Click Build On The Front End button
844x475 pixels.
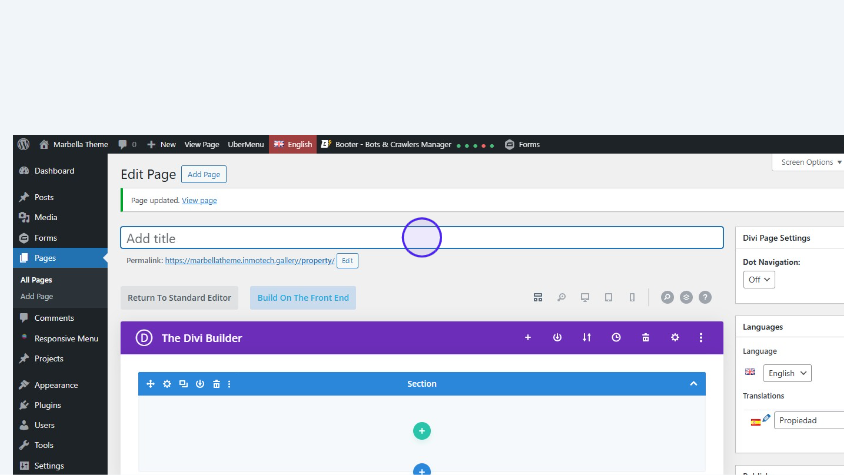click(303, 298)
